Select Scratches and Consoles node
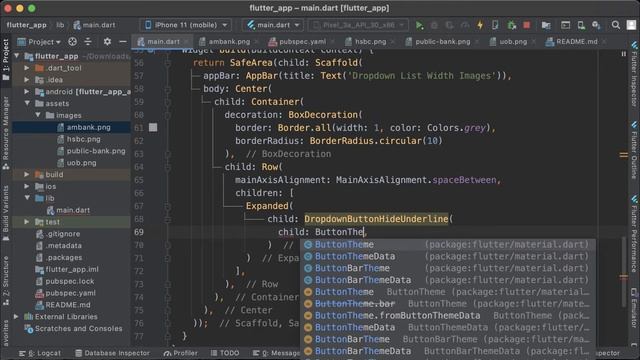Image resolution: width=640 pixels, height=360 pixels. click(x=78, y=328)
